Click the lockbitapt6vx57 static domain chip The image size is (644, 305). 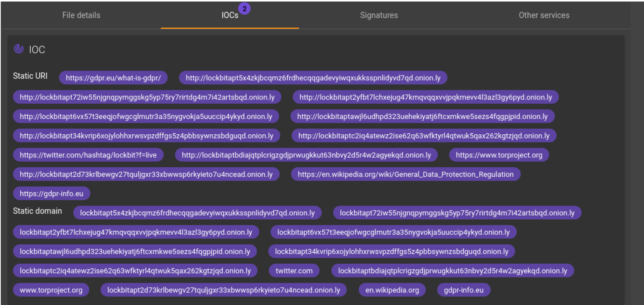tap(393, 232)
